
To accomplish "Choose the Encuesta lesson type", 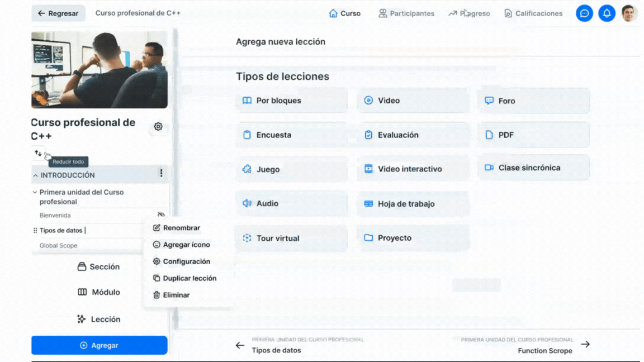I will [x=292, y=135].
